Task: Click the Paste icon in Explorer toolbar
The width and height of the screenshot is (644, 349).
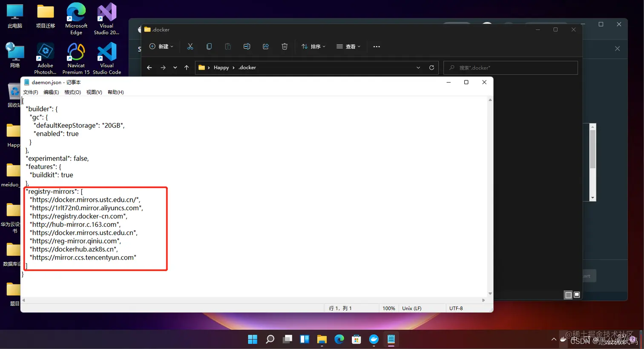Action: [x=228, y=46]
